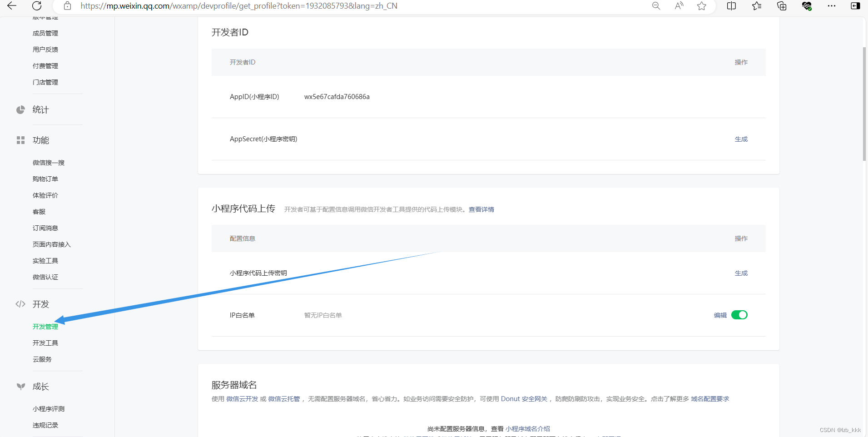Viewport: 868px width, 437px height.
Task: Open 用户反馈 in sidebar
Action: [45, 50]
